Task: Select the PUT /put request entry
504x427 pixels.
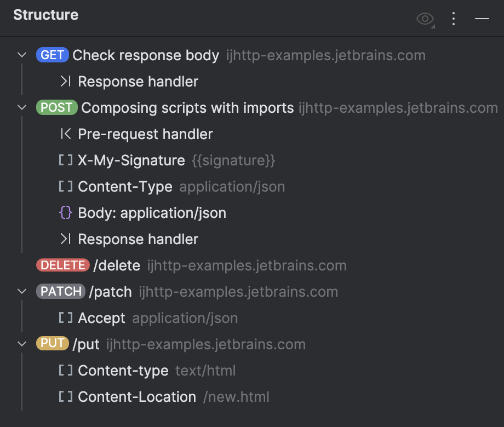Action: [85, 344]
